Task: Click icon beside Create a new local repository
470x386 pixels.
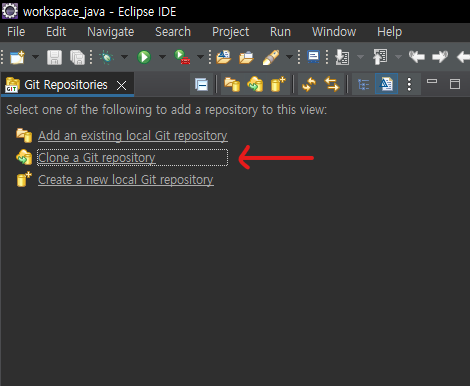Action: (24, 179)
